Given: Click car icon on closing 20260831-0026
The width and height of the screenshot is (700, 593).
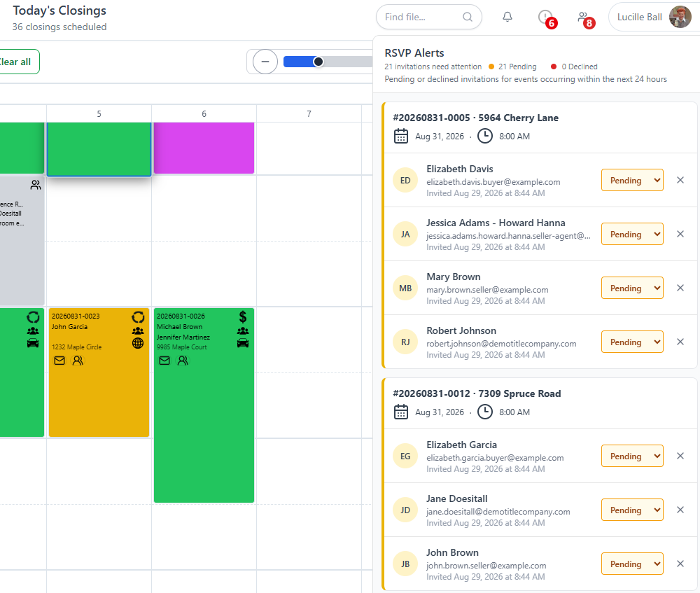Looking at the screenshot, I should [243, 343].
